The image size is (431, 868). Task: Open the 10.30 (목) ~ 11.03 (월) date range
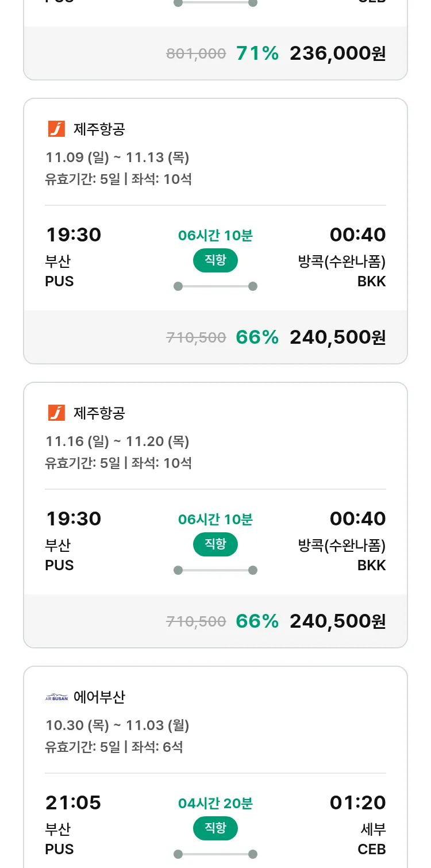117,725
